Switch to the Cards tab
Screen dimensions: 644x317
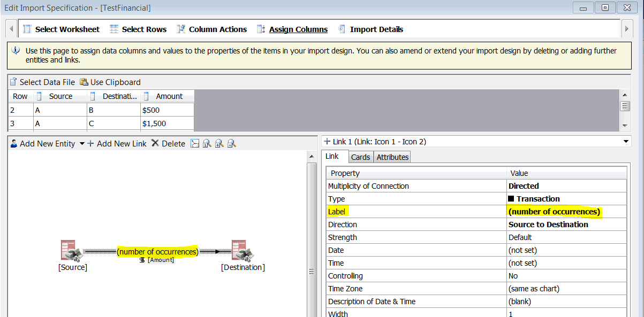coord(360,157)
